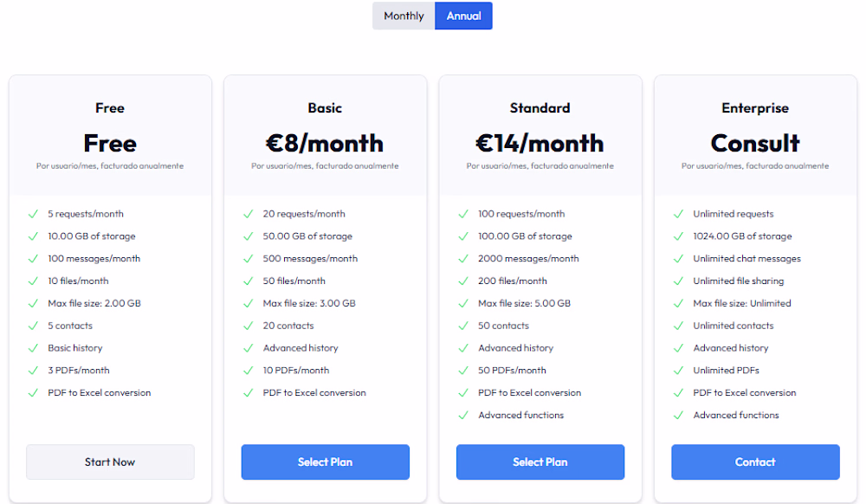Viewport: 866px width, 504px height.
Task: Click checkmark beside Standard's Advanced functions
Action: (x=462, y=416)
